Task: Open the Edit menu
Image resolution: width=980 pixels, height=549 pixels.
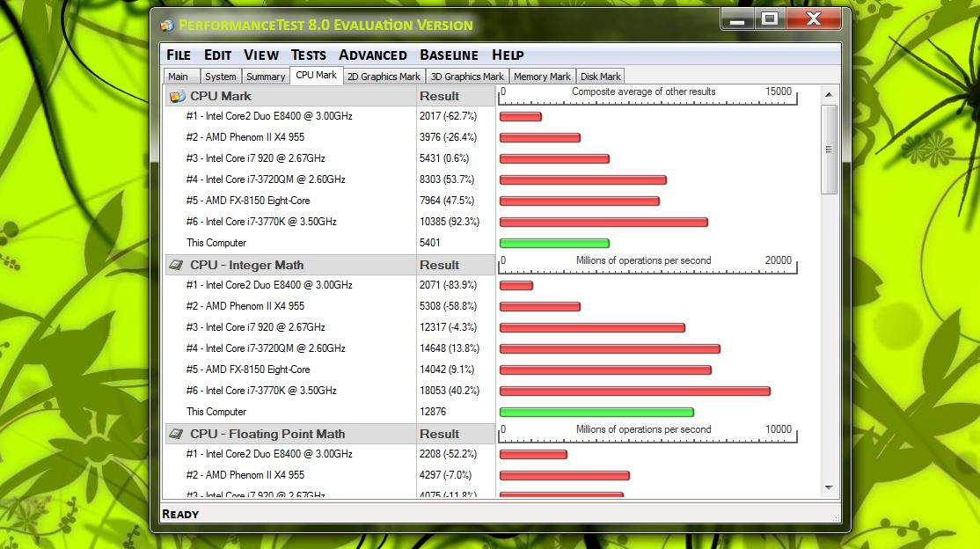Action: click(x=217, y=55)
